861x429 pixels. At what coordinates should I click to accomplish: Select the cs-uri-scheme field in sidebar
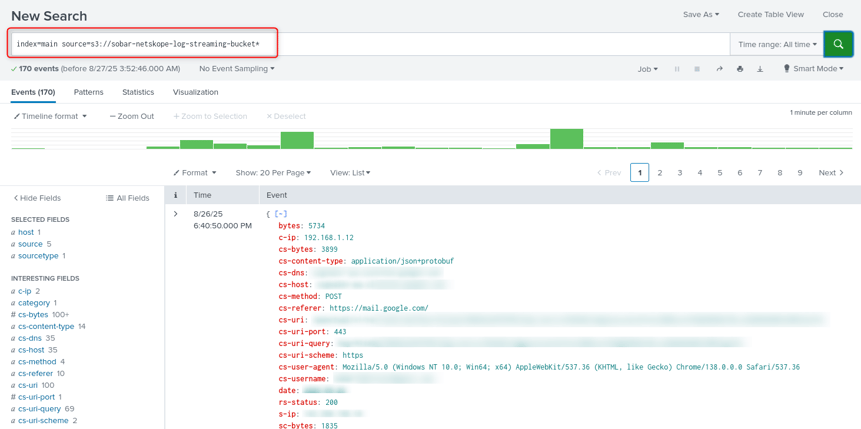tap(43, 420)
